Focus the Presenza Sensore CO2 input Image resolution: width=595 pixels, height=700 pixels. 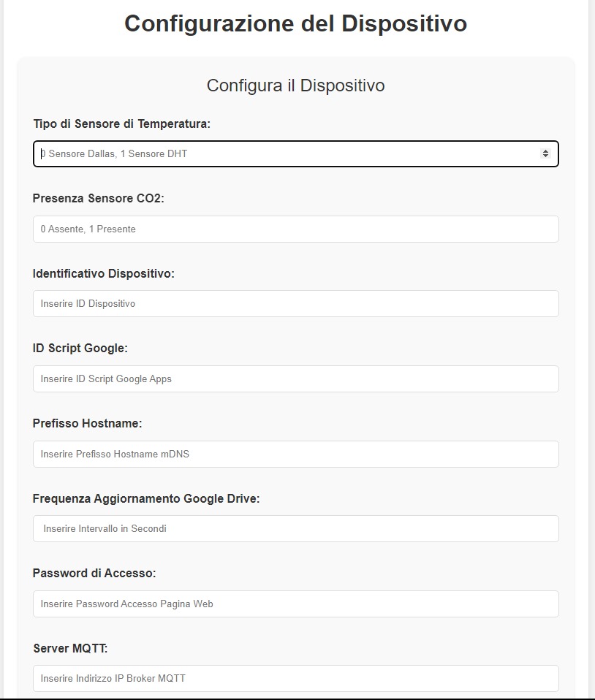295,229
